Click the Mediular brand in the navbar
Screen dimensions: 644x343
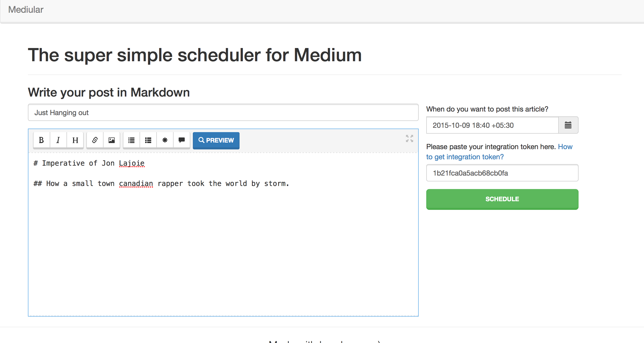click(25, 10)
